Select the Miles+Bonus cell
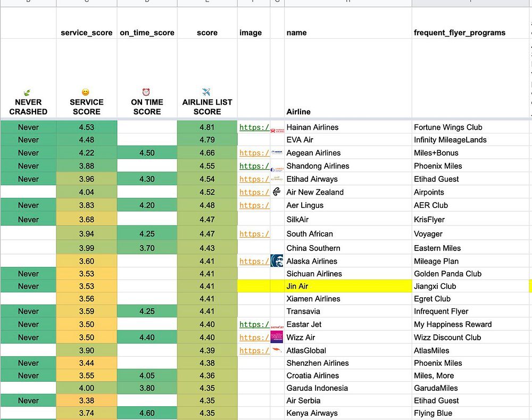 pyautogui.click(x=471, y=153)
